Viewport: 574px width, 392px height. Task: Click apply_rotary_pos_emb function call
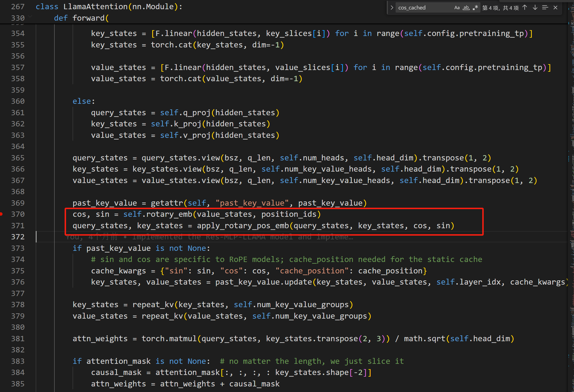(243, 226)
